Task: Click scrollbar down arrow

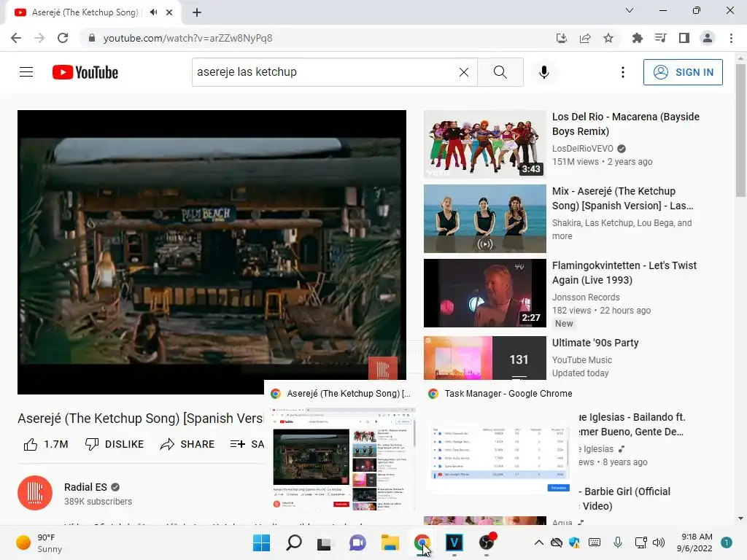Action: point(740,518)
